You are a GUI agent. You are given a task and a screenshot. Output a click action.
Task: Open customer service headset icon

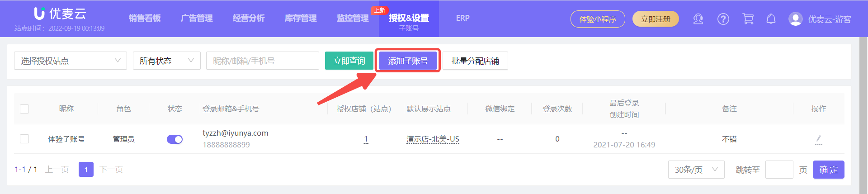tap(698, 19)
